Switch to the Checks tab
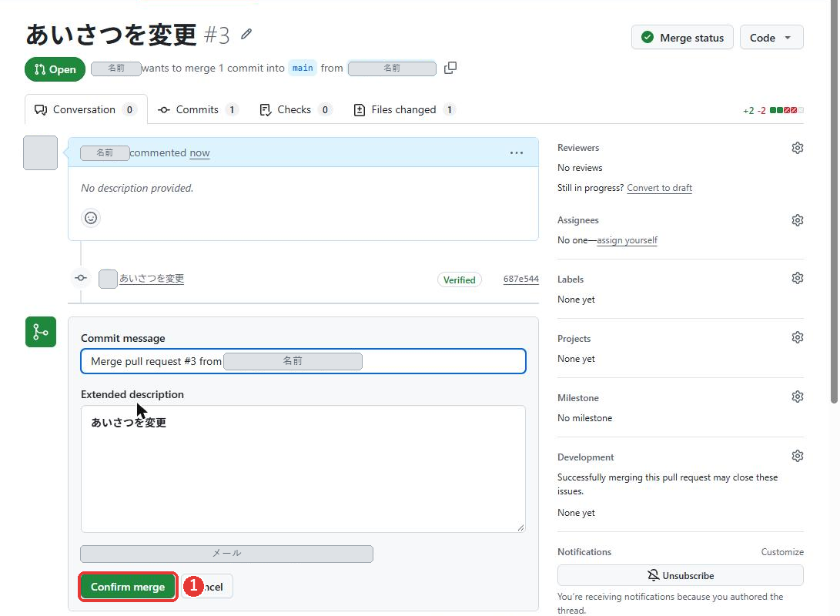The width and height of the screenshot is (840, 616). [x=295, y=110]
